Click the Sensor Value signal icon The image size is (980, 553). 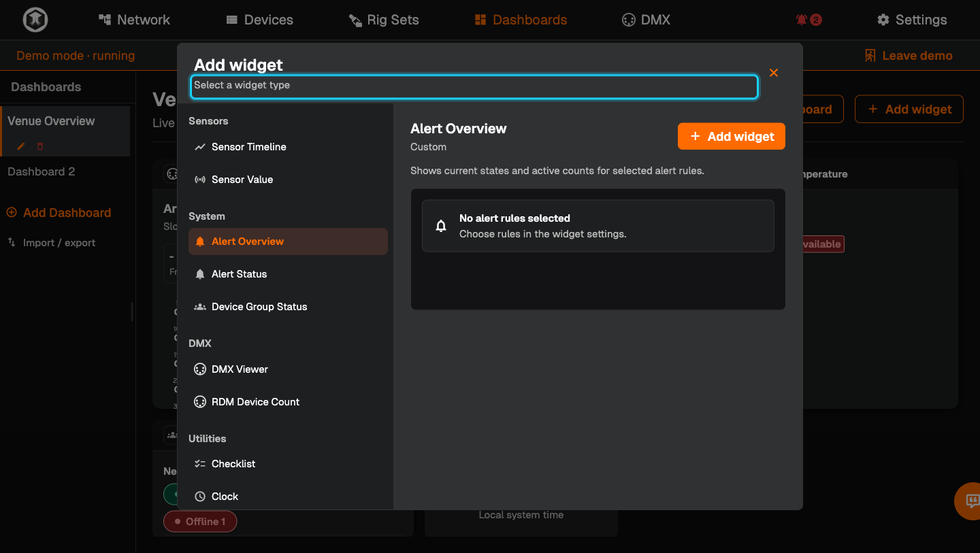point(200,180)
